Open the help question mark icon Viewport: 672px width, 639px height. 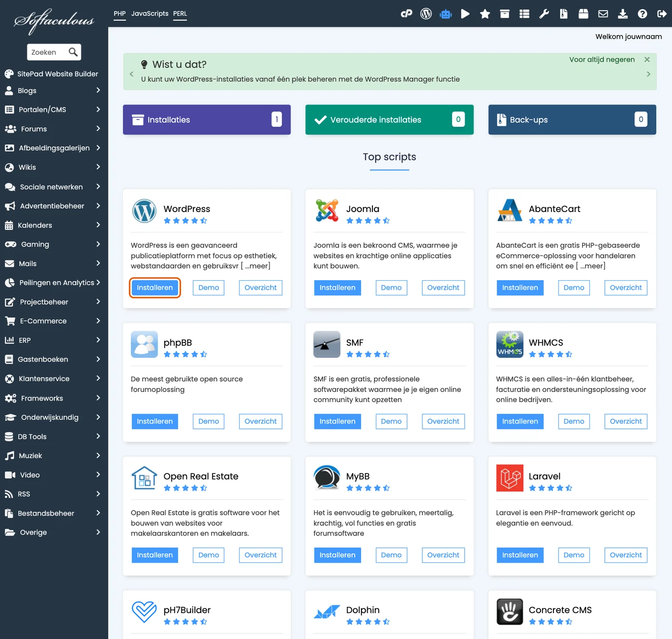pos(642,14)
